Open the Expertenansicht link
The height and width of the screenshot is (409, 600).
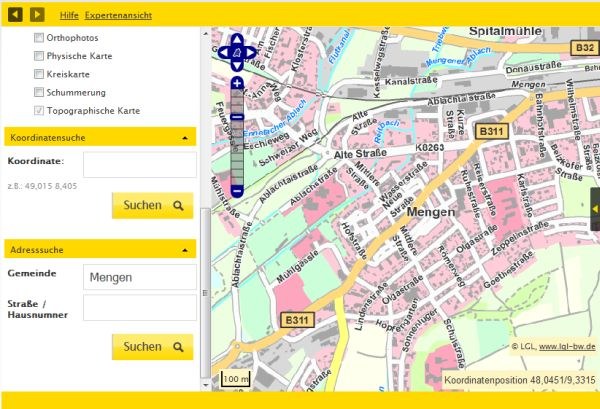118,15
